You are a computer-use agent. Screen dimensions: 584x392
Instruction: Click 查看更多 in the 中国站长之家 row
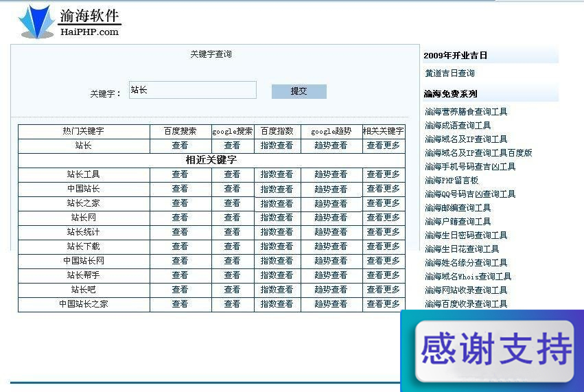coord(383,303)
